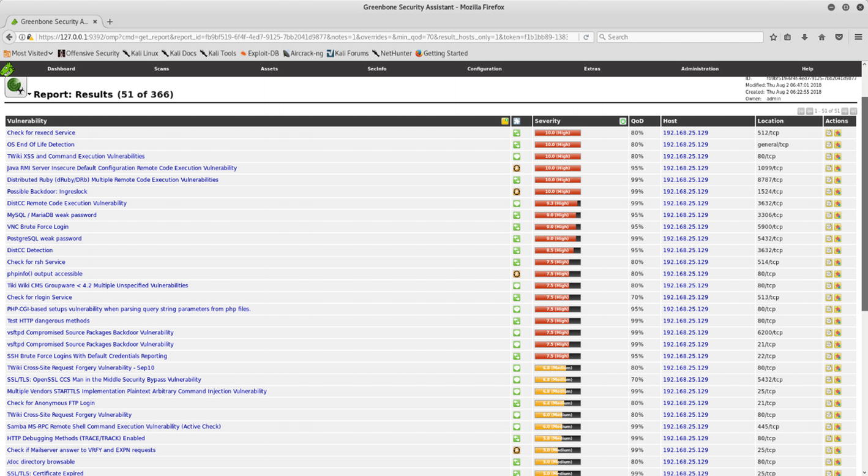This screenshot has width=868, height=476.
Task: Open the Assets menu
Action: pyautogui.click(x=269, y=69)
